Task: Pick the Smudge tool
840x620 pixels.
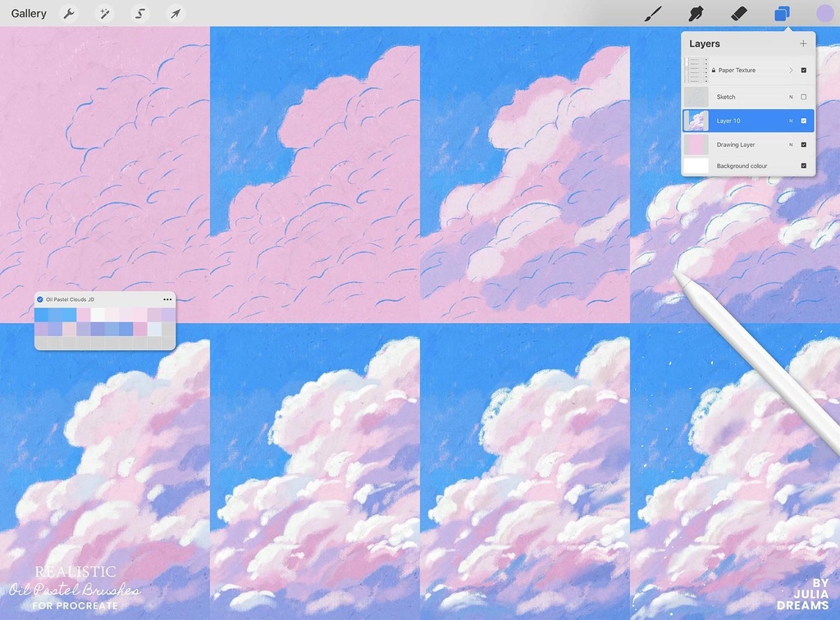Action: coord(696,13)
